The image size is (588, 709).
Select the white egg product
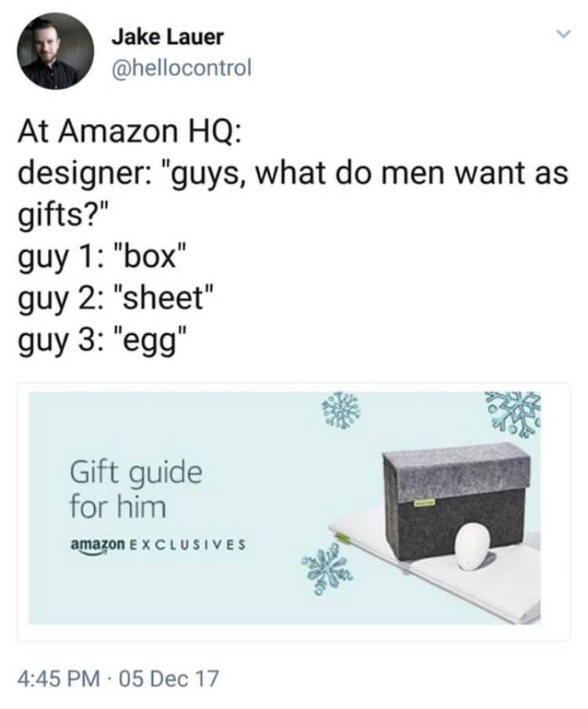tap(472, 547)
